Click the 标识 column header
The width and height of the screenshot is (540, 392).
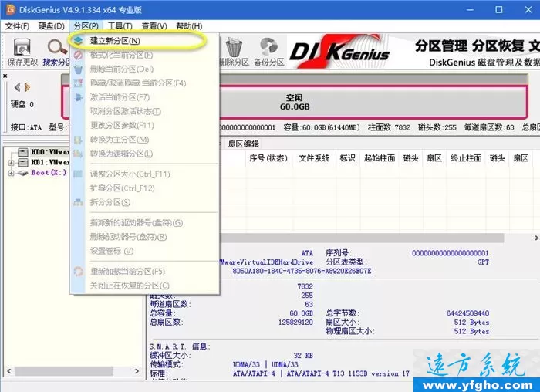(x=347, y=158)
